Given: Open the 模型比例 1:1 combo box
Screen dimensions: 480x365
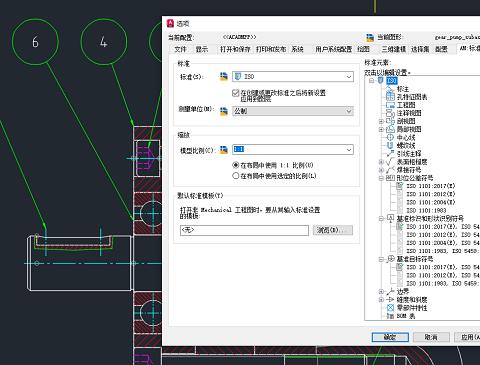Looking at the screenshot, I should click(293, 150).
